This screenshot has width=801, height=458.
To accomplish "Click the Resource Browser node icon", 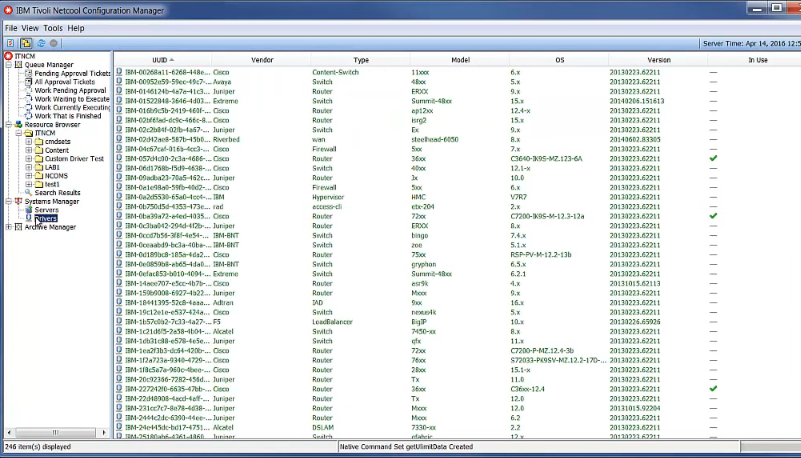I will (17, 124).
